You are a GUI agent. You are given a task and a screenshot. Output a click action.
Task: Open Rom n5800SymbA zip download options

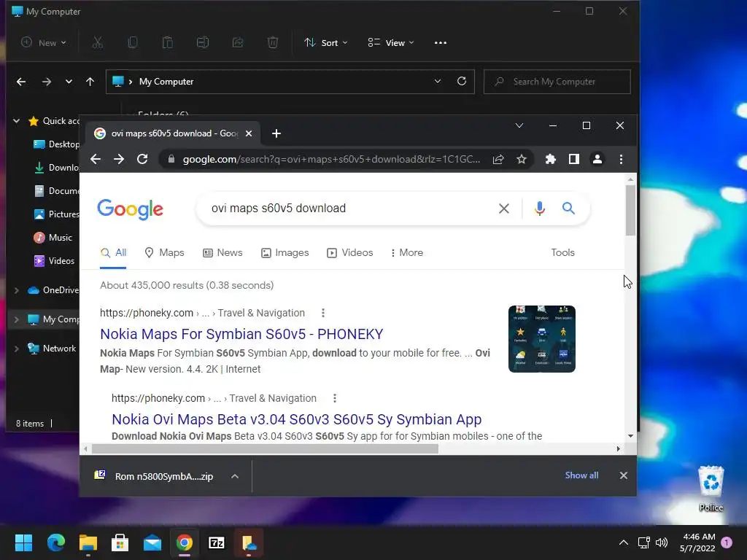point(235,476)
